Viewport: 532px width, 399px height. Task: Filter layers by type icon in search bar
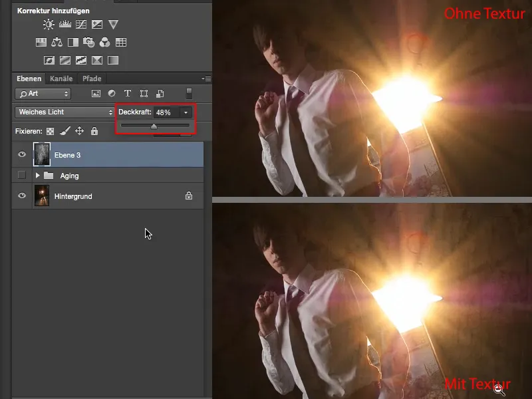tap(96, 93)
